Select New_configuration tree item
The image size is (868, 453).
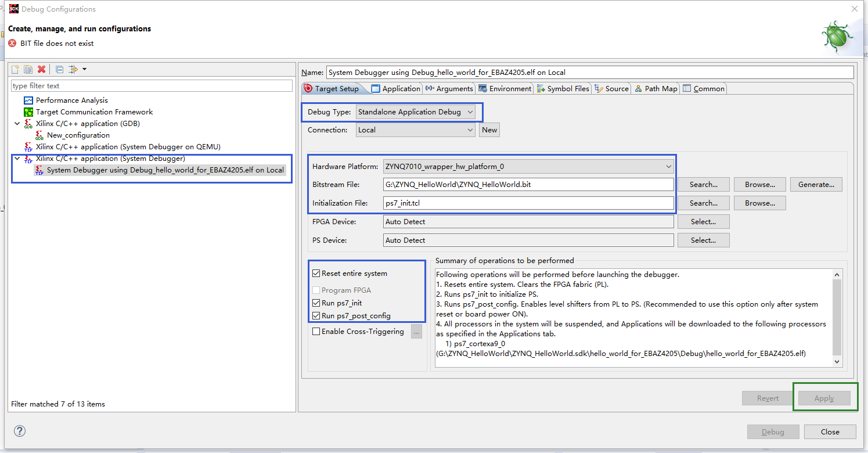78,135
